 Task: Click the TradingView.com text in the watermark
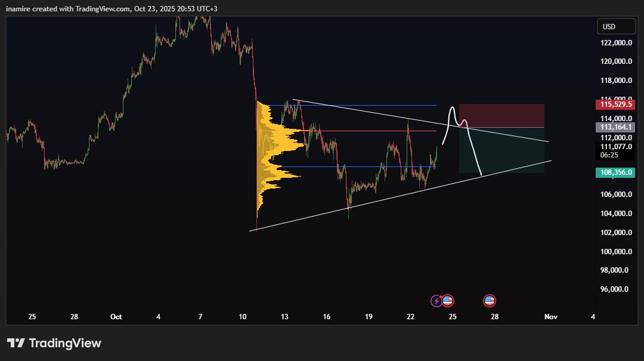[x=103, y=8]
